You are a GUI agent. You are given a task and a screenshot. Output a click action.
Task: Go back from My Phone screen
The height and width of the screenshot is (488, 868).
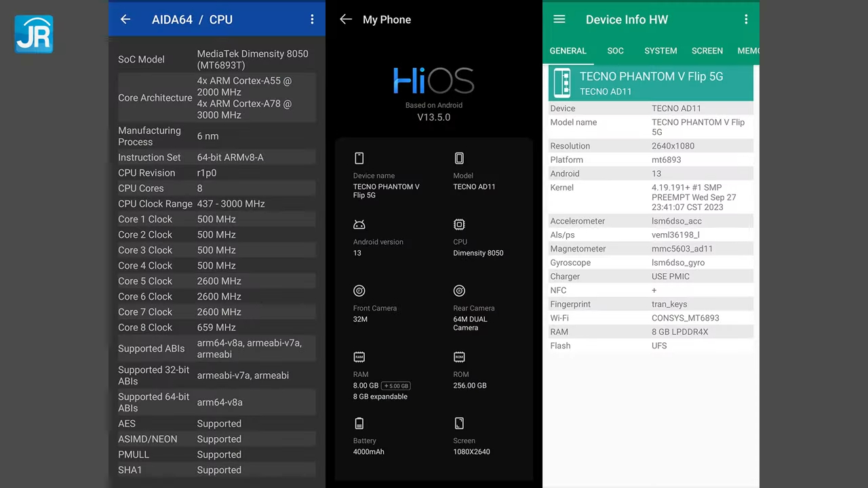coord(346,20)
